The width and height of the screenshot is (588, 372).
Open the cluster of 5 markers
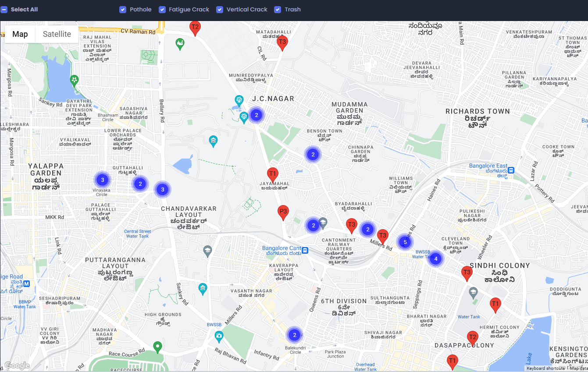pyautogui.click(x=405, y=242)
